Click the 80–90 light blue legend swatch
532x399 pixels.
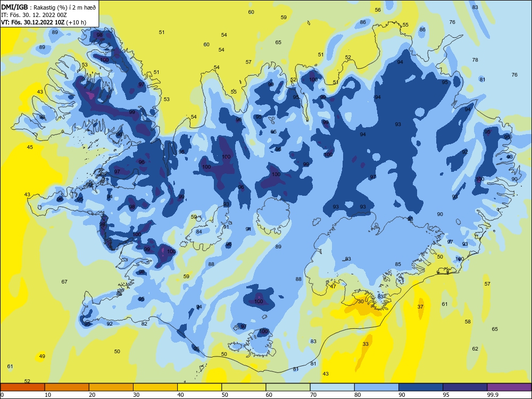pyautogui.click(x=377, y=387)
